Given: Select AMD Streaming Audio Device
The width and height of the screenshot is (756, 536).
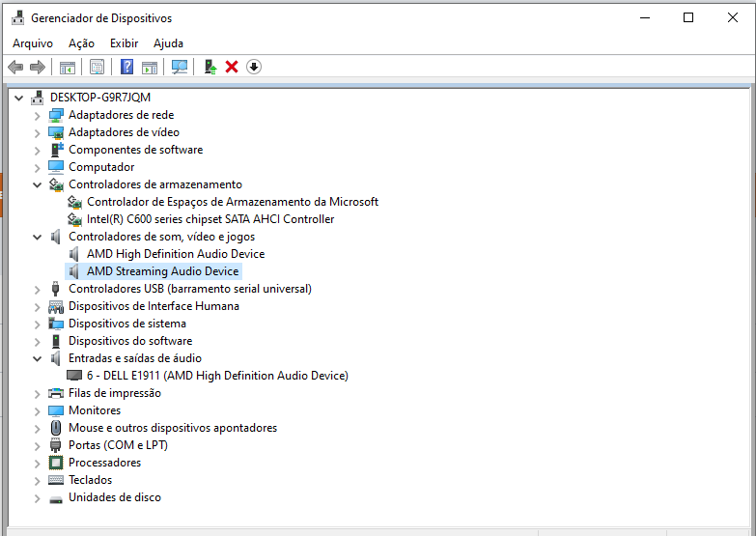Looking at the screenshot, I should (162, 271).
